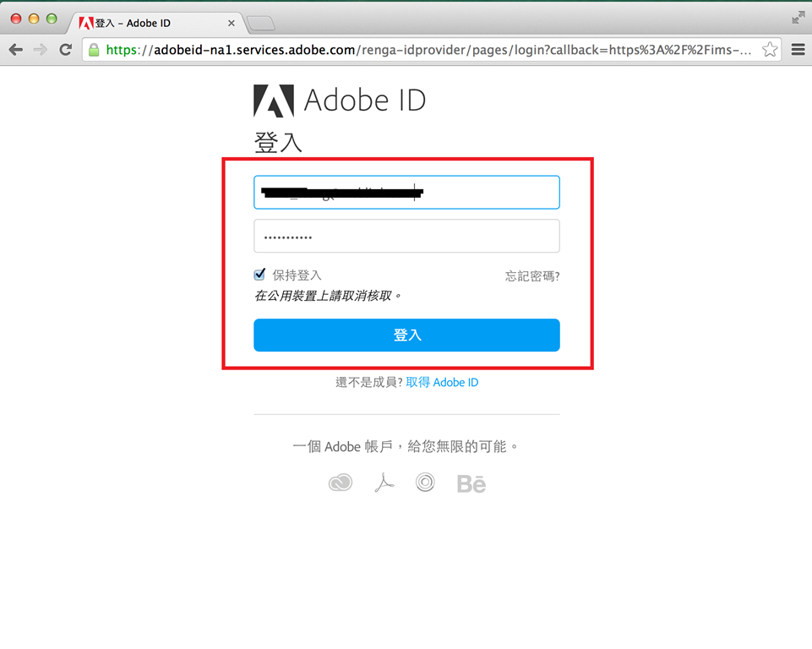812x649 pixels.
Task: Uncheck the 保持登入 checkbox
Action: 259,275
